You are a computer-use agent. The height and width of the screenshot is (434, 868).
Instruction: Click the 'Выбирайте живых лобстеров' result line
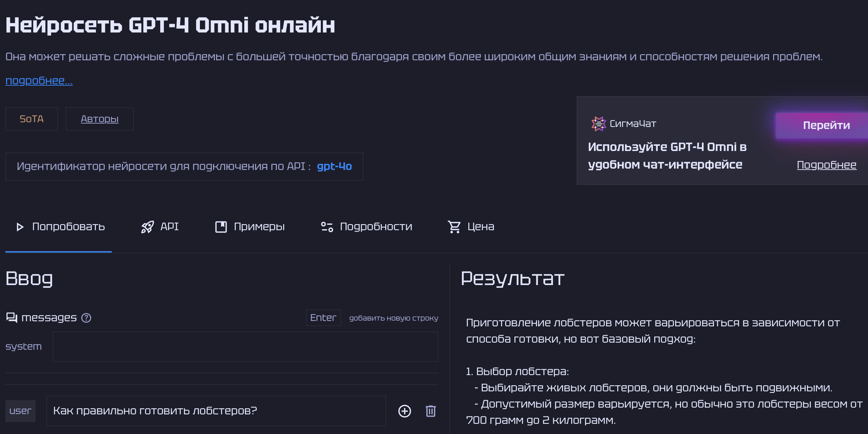654,388
